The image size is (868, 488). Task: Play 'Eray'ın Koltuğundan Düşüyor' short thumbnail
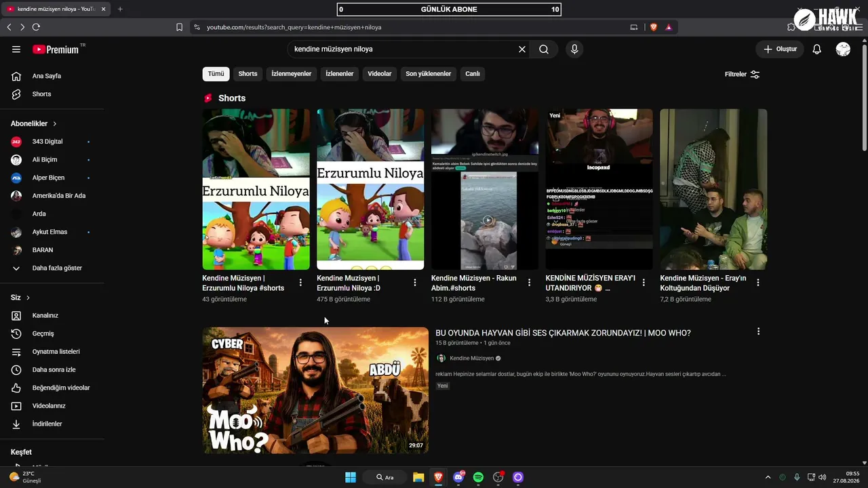(713, 189)
